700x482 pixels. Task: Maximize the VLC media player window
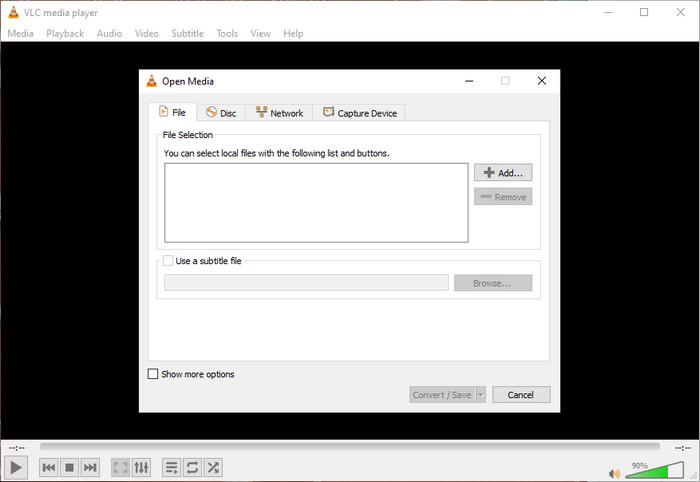pyautogui.click(x=644, y=12)
